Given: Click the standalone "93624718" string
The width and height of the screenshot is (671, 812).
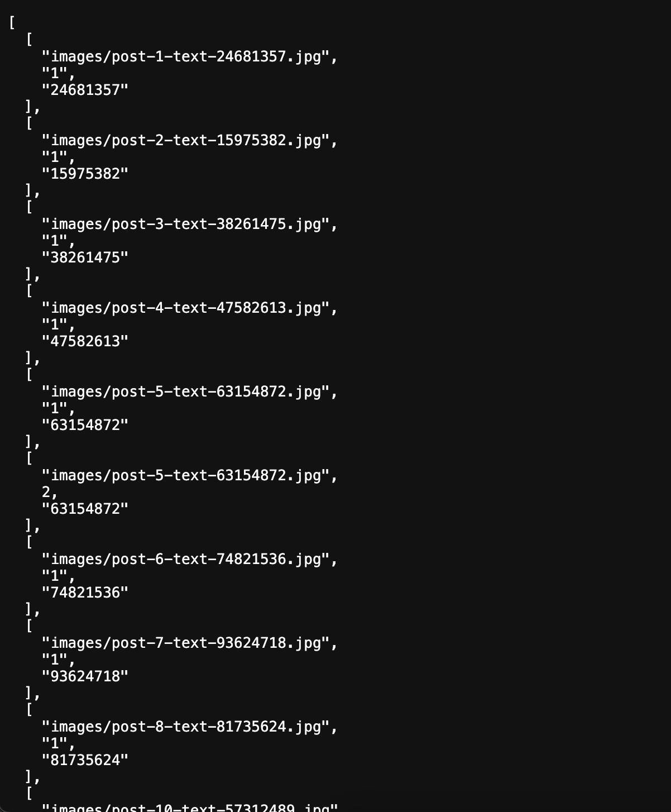Looking at the screenshot, I should pos(85,676).
